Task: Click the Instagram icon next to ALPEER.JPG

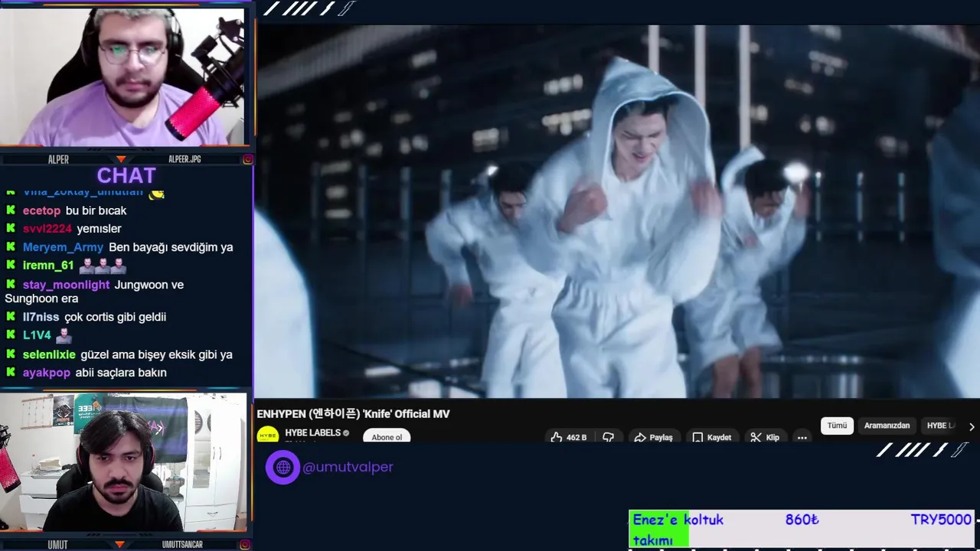Action: pyautogui.click(x=247, y=159)
